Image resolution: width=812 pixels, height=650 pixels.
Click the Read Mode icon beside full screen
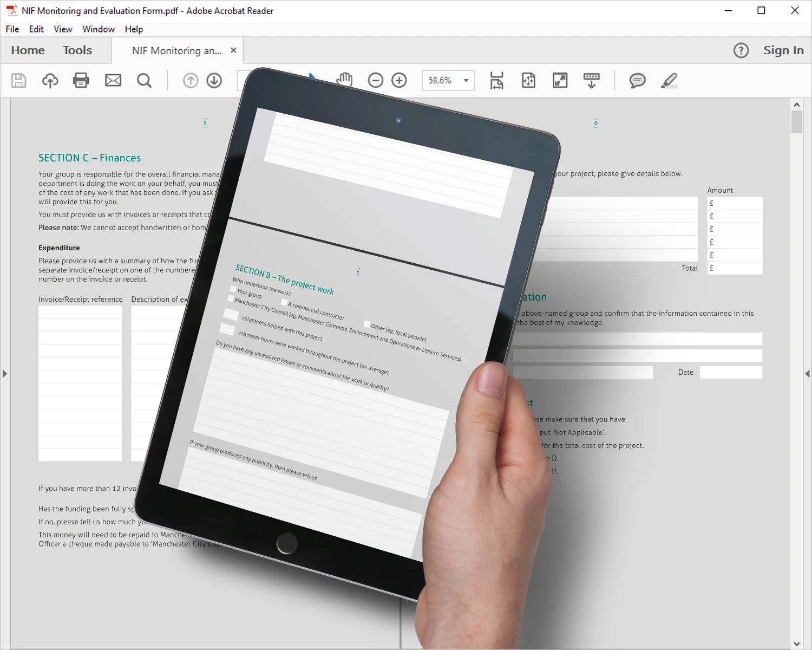(592, 81)
